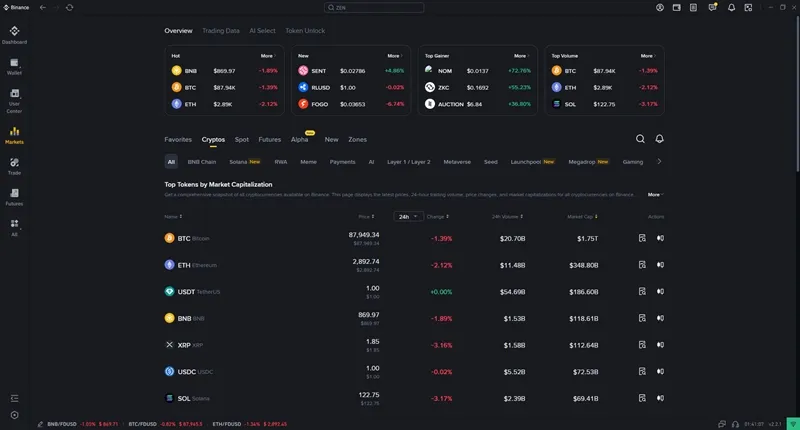Click the BTC row trade detail icon
800x430 pixels.
point(642,238)
